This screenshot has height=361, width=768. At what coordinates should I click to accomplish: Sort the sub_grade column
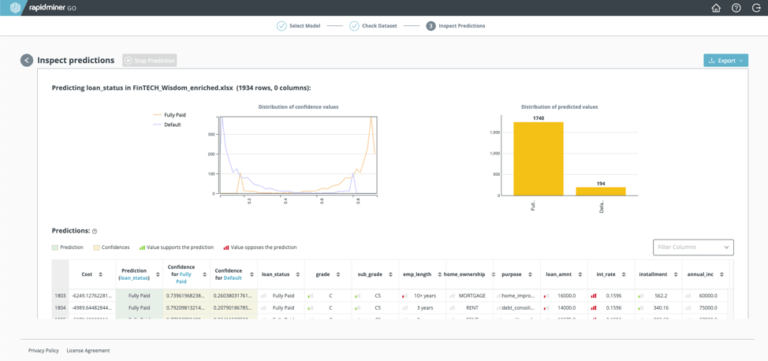(390, 274)
